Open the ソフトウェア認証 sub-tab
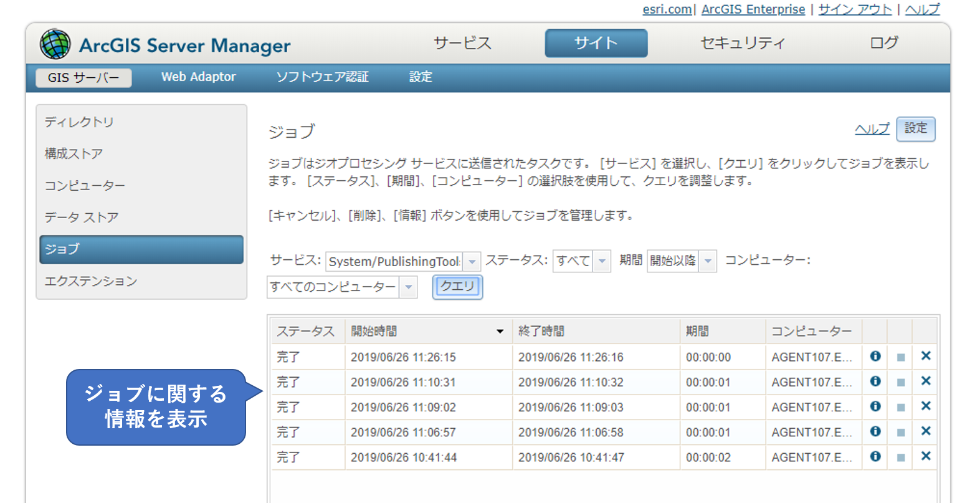The image size is (980, 503). pos(323,77)
